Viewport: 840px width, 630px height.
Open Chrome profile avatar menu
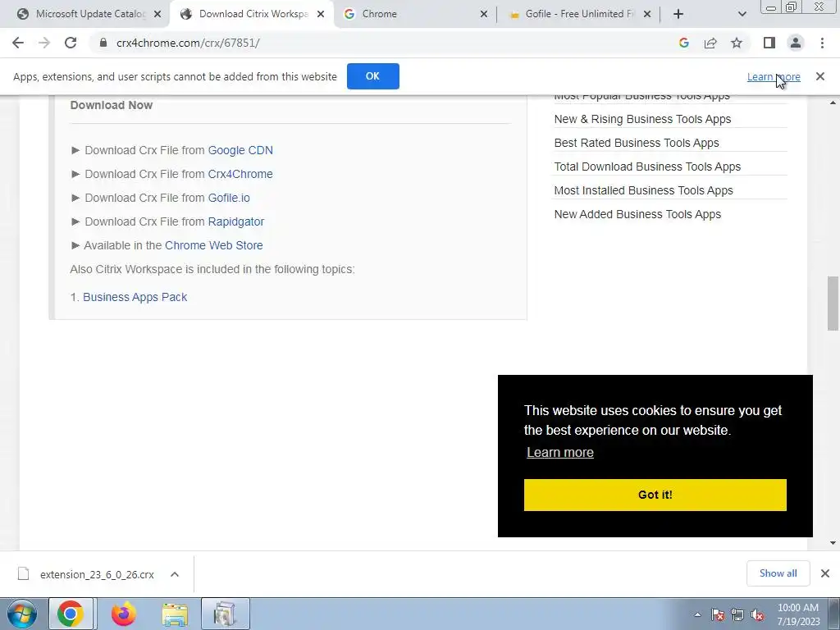point(796,43)
